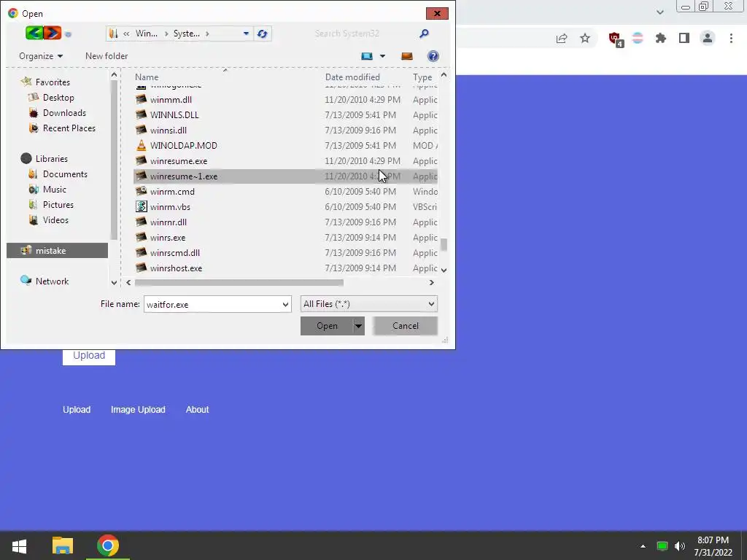Open the uBlock Origin extension icon
The image size is (747, 560).
[615, 39]
